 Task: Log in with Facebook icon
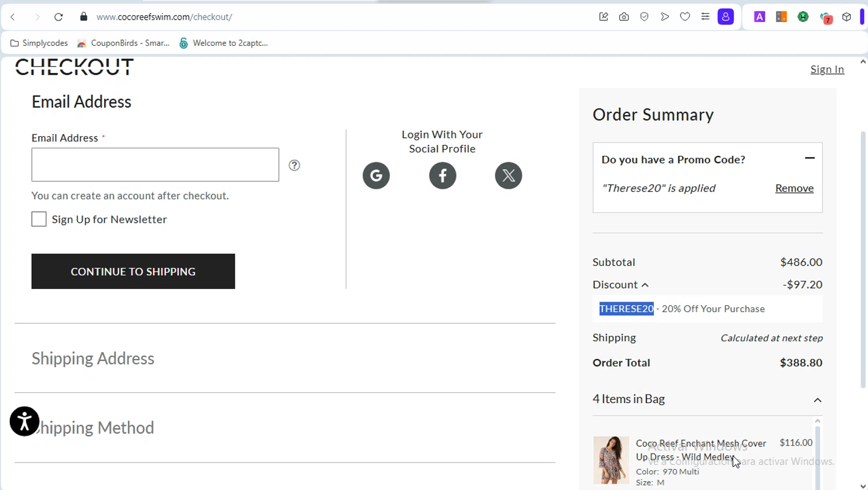click(x=443, y=175)
